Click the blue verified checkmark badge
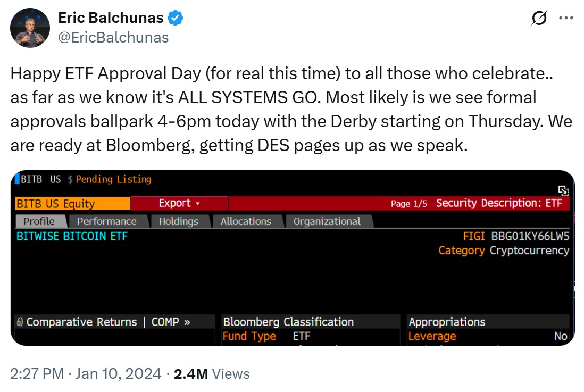Image resolution: width=584 pixels, height=392 pixels. [x=176, y=18]
